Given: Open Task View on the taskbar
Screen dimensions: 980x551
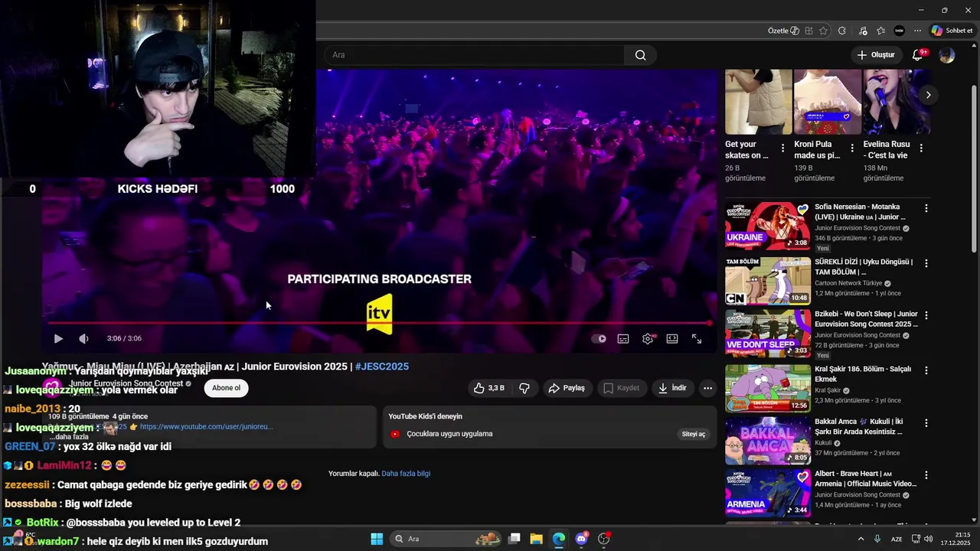Looking at the screenshot, I should tap(514, 539).
